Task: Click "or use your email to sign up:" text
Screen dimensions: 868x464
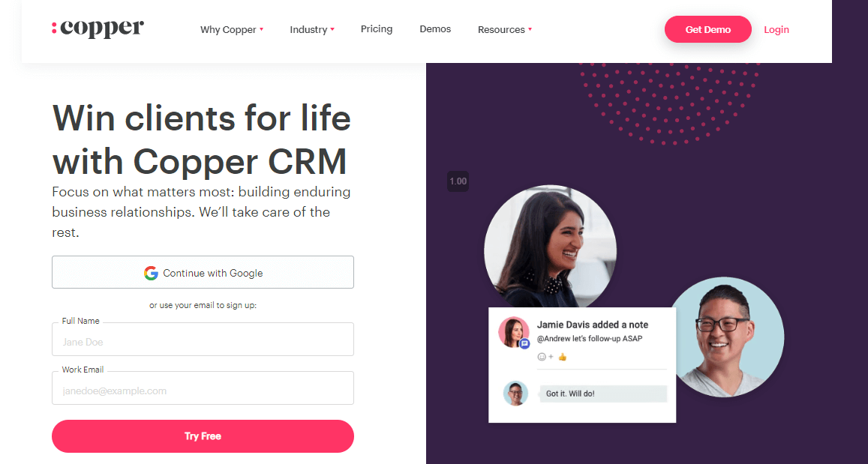Action: click(x=203, y=305)
